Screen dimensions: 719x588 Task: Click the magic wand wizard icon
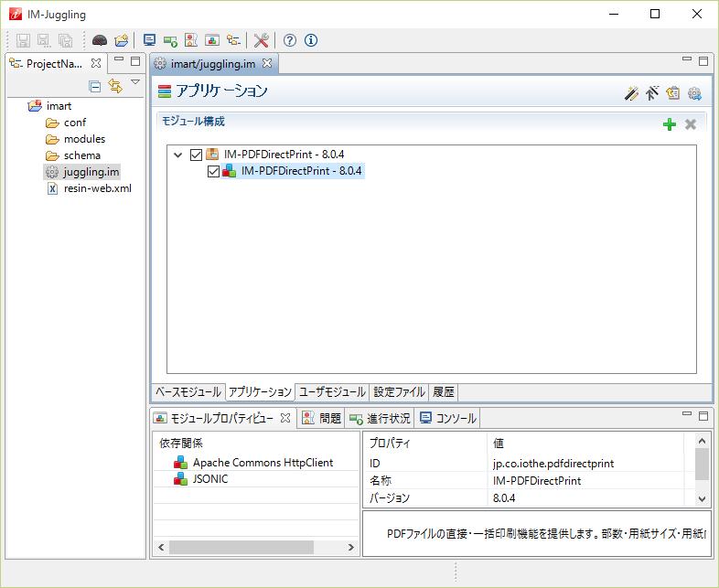click(631, 93)
